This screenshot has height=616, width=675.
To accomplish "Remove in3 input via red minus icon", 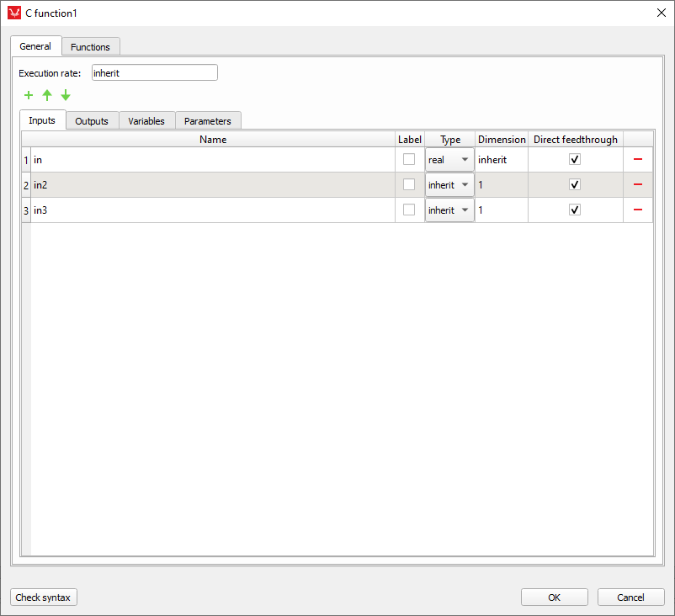I will (x=638, y=210).
